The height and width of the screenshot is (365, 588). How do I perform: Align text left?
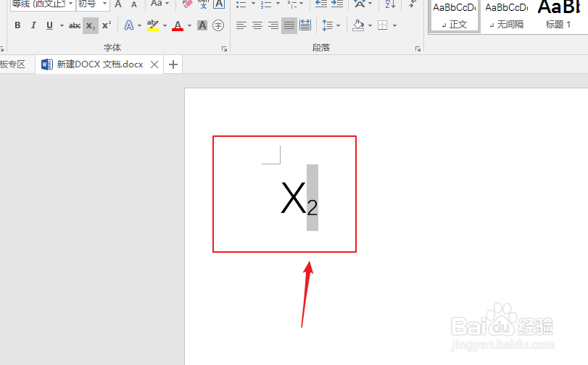(241, 25)
